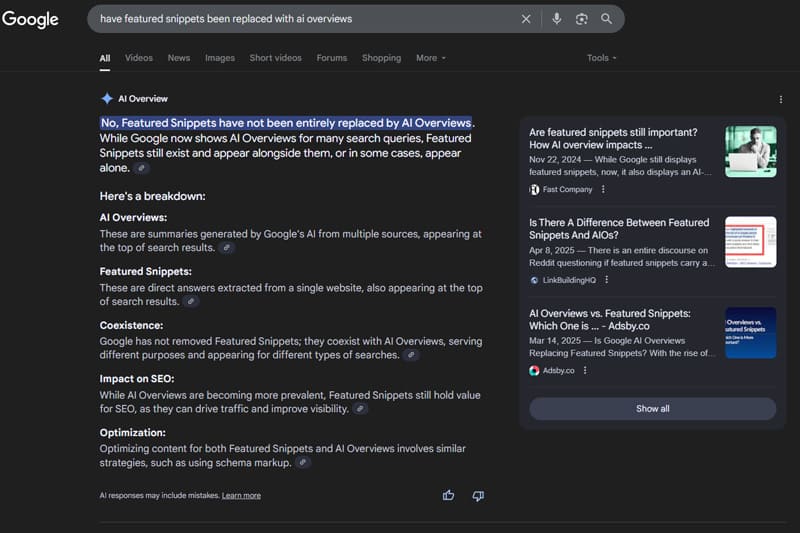Click the 'Optimization:' subheading
800x533 pixels.
pos(133,433)
